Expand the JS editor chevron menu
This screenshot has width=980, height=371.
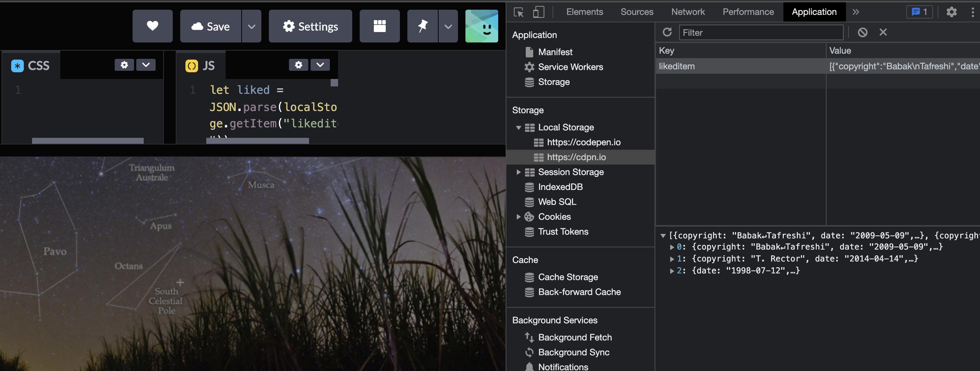click(320, 65)
